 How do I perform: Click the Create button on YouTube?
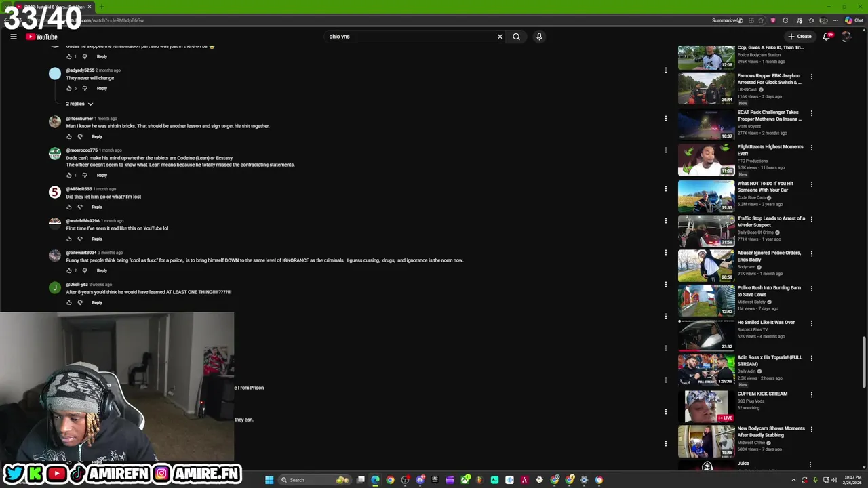tap(800, 37)
